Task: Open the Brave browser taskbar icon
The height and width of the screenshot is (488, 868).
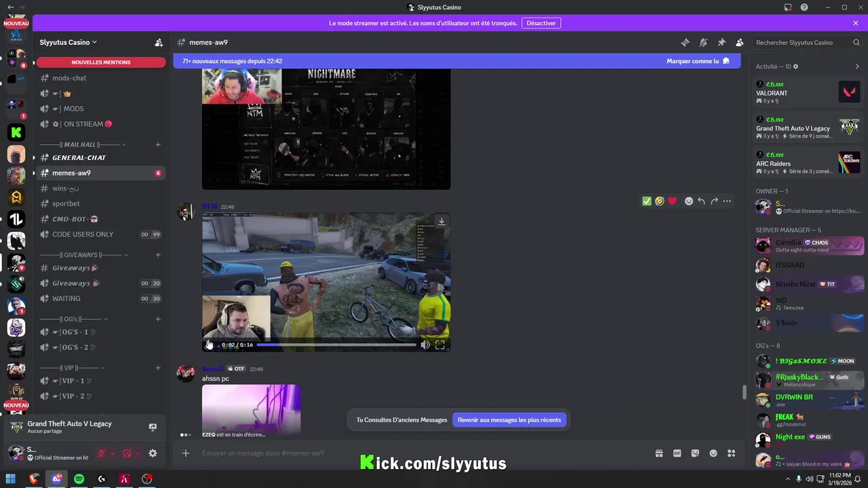Action: 34,479
